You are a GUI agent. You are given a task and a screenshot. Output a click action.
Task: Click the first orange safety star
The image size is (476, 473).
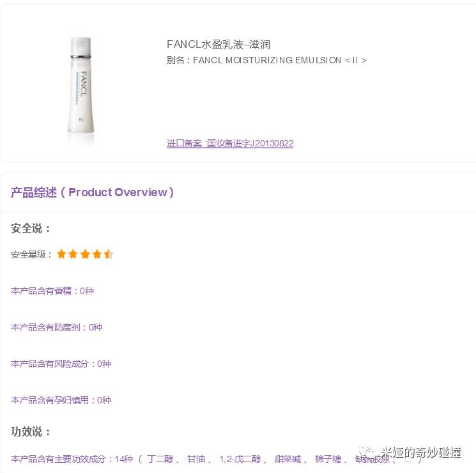click(x=61, y=254)
